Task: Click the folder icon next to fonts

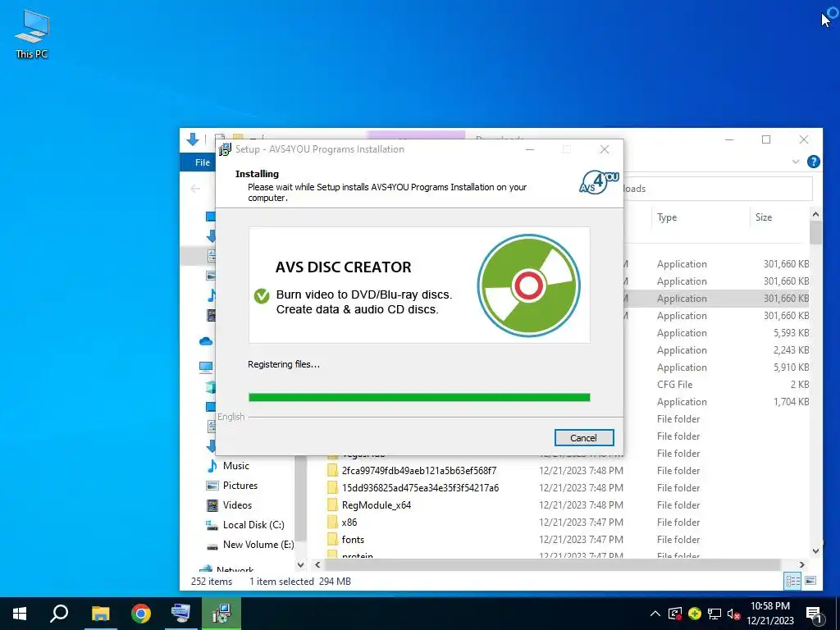Action: [x=333, y=540]
